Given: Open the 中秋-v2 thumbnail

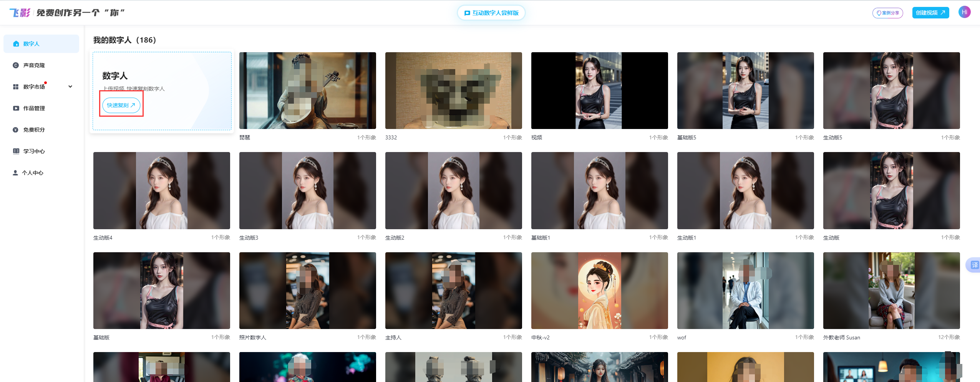Looking at the screenshot, I should [x=599, y=291].
